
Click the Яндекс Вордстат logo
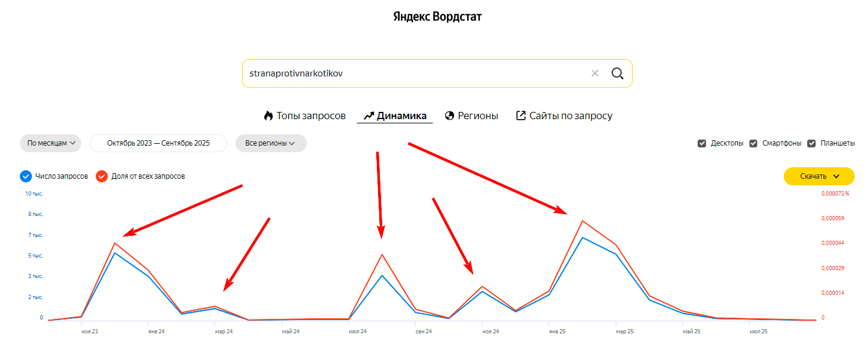437,16
